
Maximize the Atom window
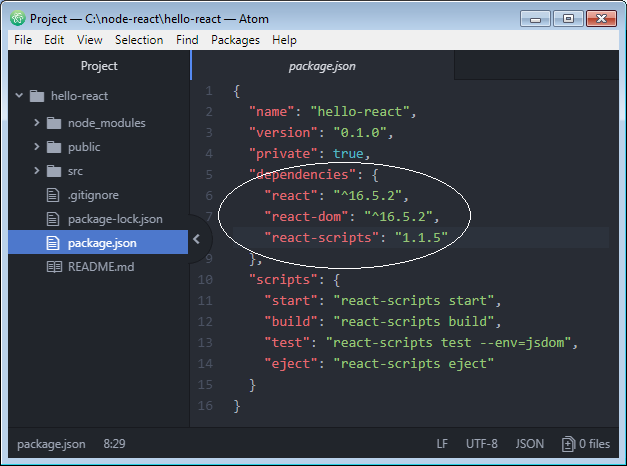click(568, 19)
